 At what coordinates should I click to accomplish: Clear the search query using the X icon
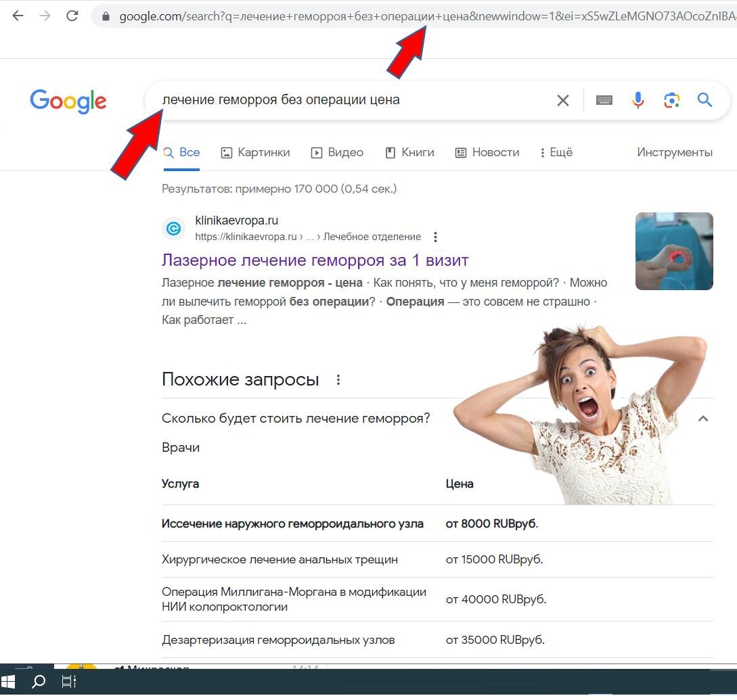click(562, 100)
